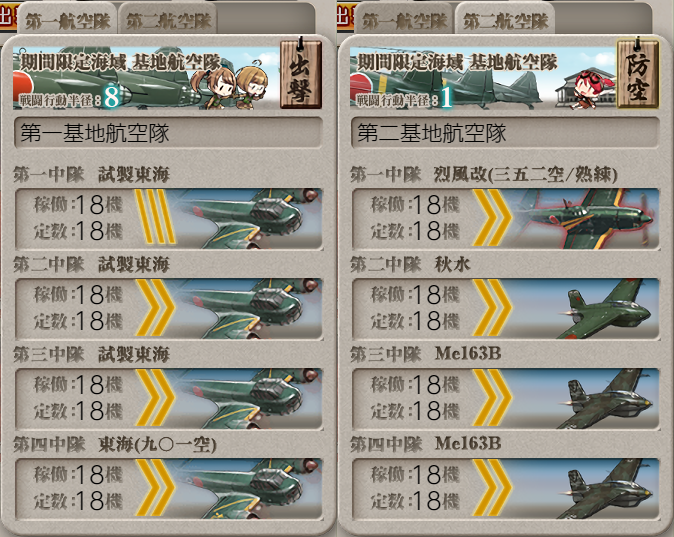Click the chevron proficiency mark on 烈風改
674x537 pixels.
(x=492, y=218)
